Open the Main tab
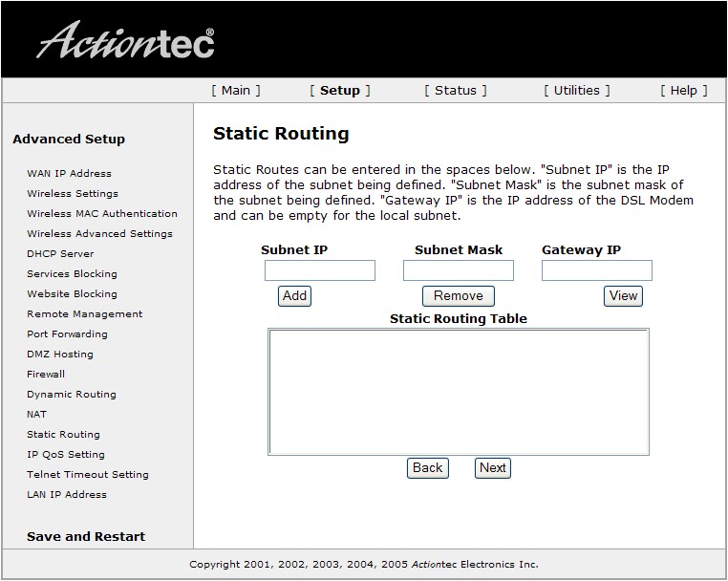Screen dimensions: 728x581 pos(236,90)
